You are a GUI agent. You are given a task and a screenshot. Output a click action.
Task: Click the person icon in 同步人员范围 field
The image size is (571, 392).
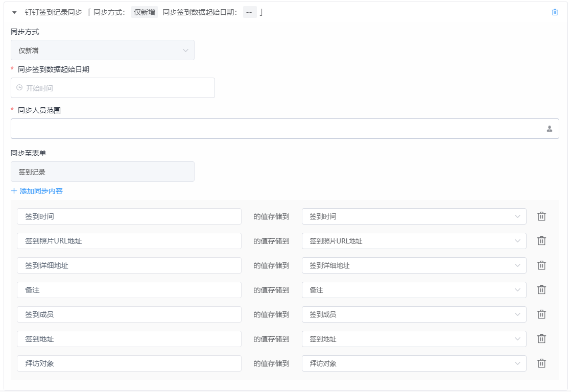(550, 129)
